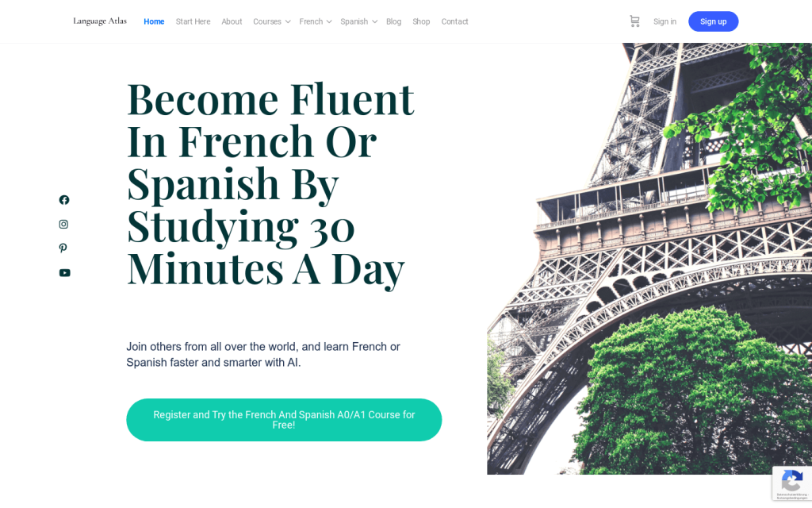Expand the French dropdown menu
Screen dimensions: 812x508
(315, 21)
